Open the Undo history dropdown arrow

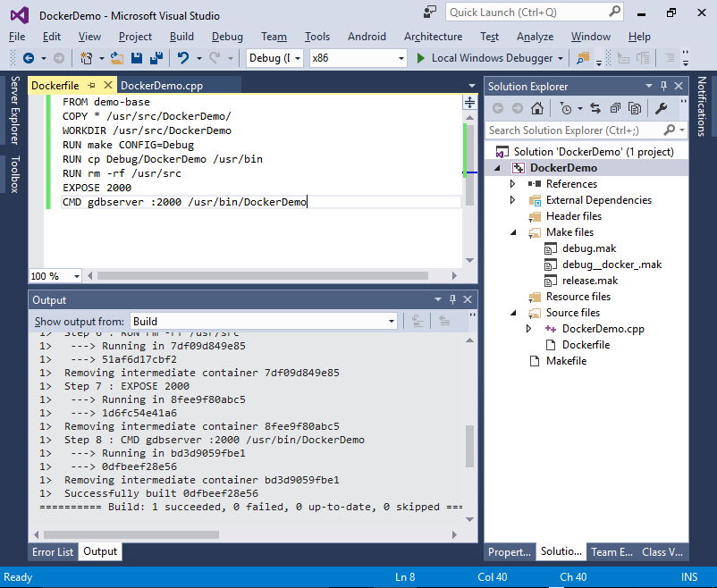pyautogui.click(x=198, y=58)
